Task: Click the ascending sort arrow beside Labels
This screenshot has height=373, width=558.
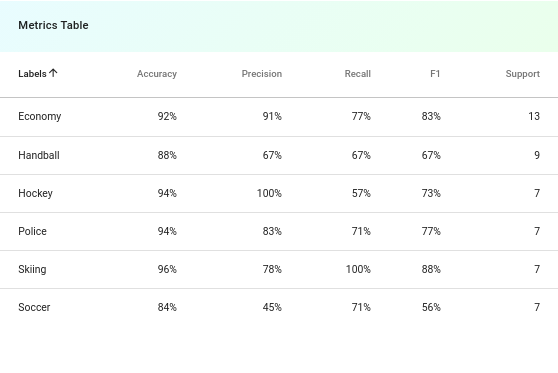Action: 53,73
